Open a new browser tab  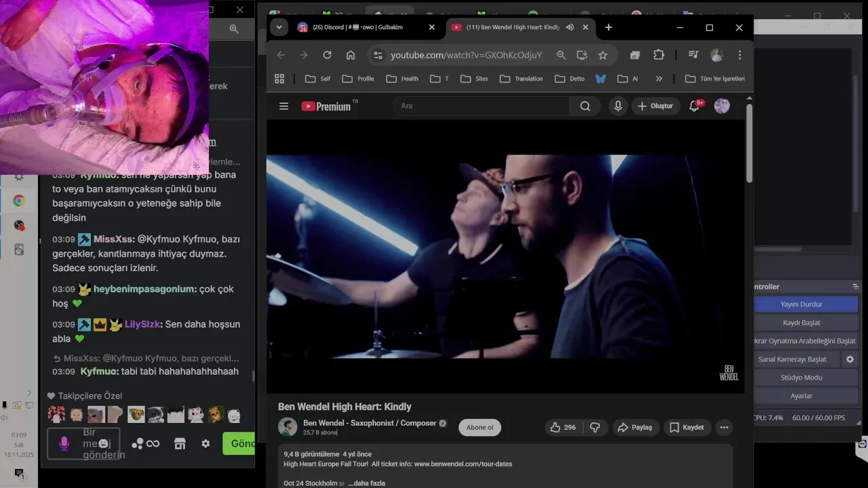coord(608,27)
